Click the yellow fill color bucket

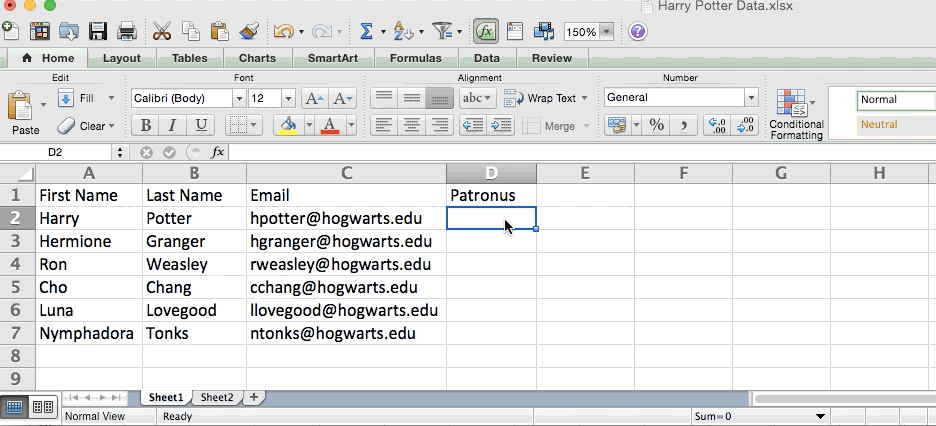coord(288,125)
